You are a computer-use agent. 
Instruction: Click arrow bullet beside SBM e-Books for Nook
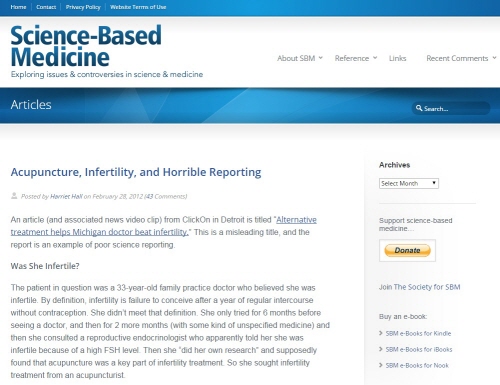pos(381,365)
